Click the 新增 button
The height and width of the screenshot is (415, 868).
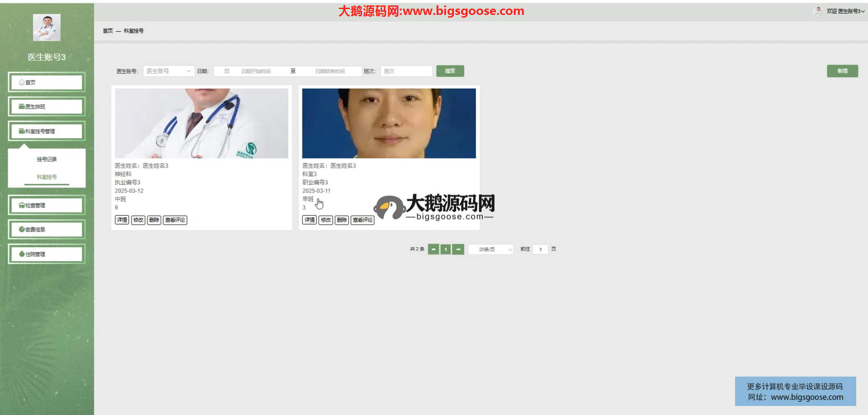coord(842,71)
